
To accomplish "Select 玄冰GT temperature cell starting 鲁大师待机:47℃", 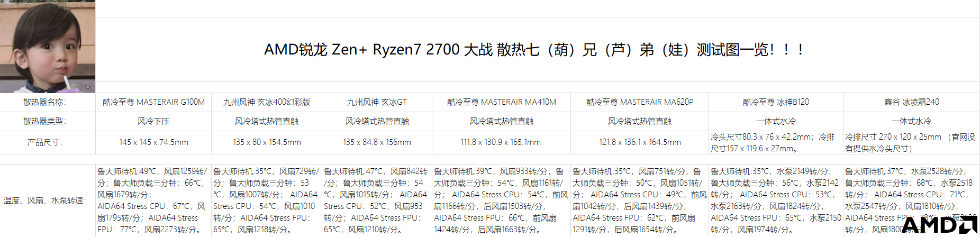I will [x=377, y=200].
